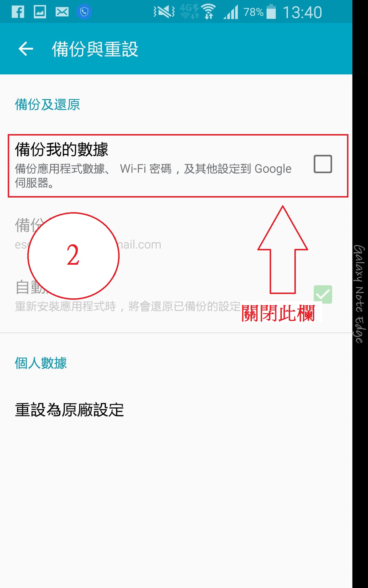Tap the 13:40 clock in status bar

tap(302, 12)
